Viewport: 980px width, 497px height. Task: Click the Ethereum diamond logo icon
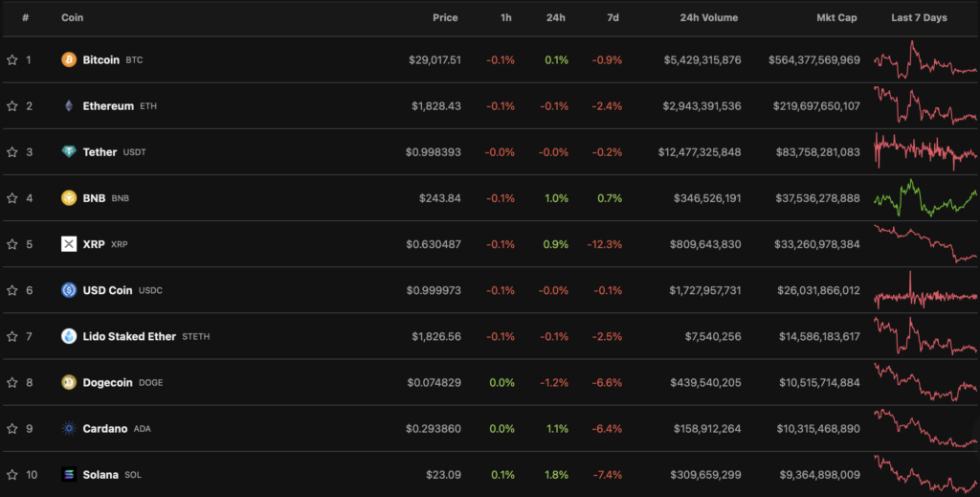tap(69, 105)
